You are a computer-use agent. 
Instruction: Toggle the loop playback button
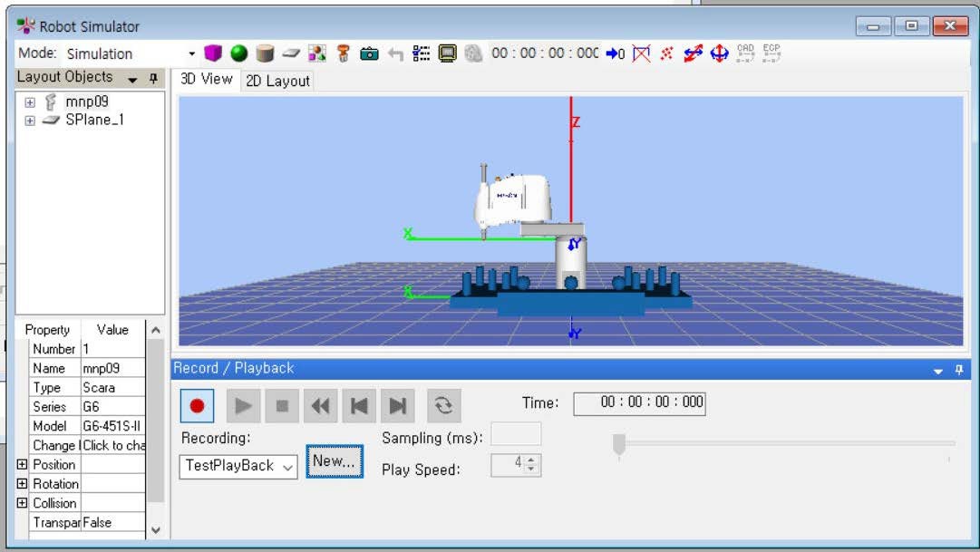[x=443, y=406]
